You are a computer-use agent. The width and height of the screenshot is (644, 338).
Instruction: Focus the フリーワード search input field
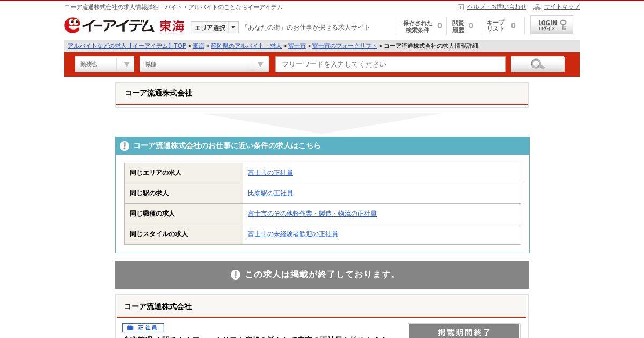tap(390, 64)
